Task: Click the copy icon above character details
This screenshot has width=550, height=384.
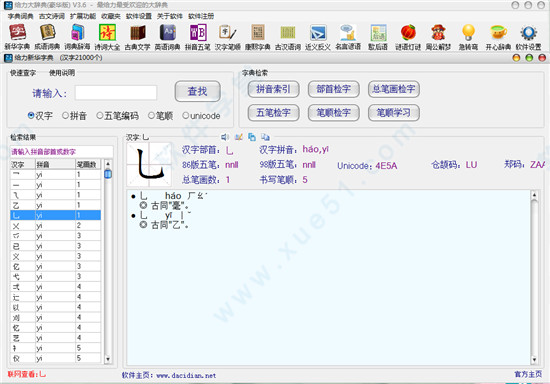Action: (252, 137)
